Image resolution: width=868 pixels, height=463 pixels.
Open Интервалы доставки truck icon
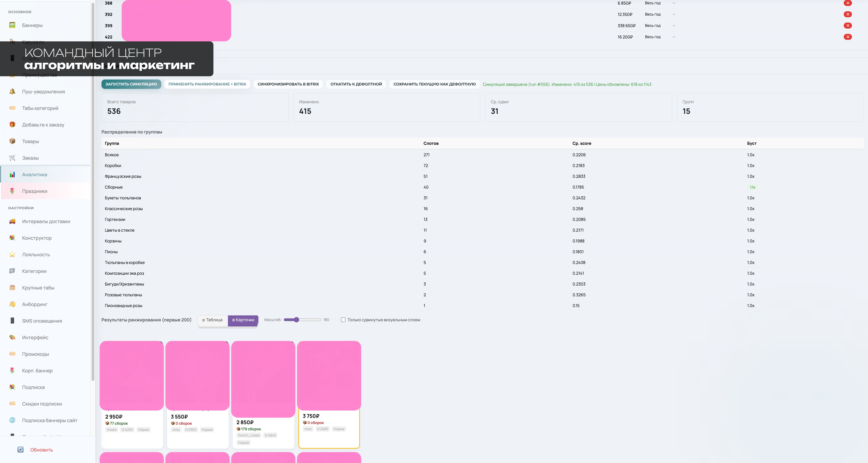12,222
